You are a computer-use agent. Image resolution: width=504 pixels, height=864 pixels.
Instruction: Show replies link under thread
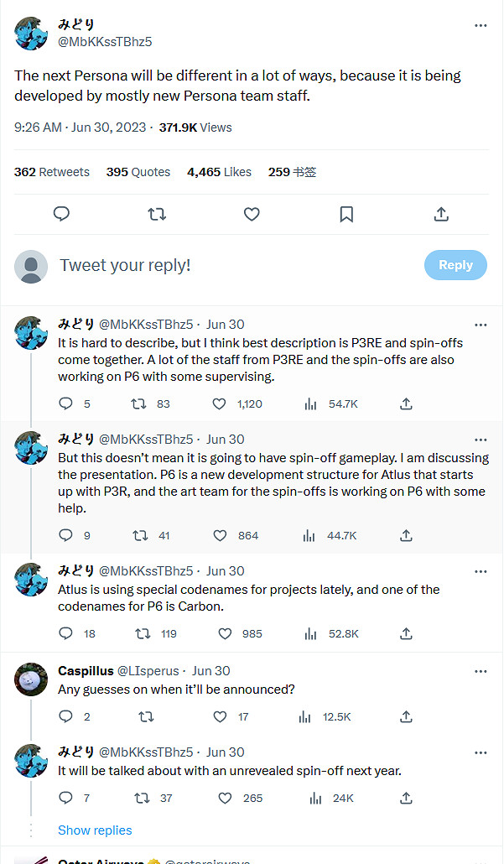pos(95,830)
